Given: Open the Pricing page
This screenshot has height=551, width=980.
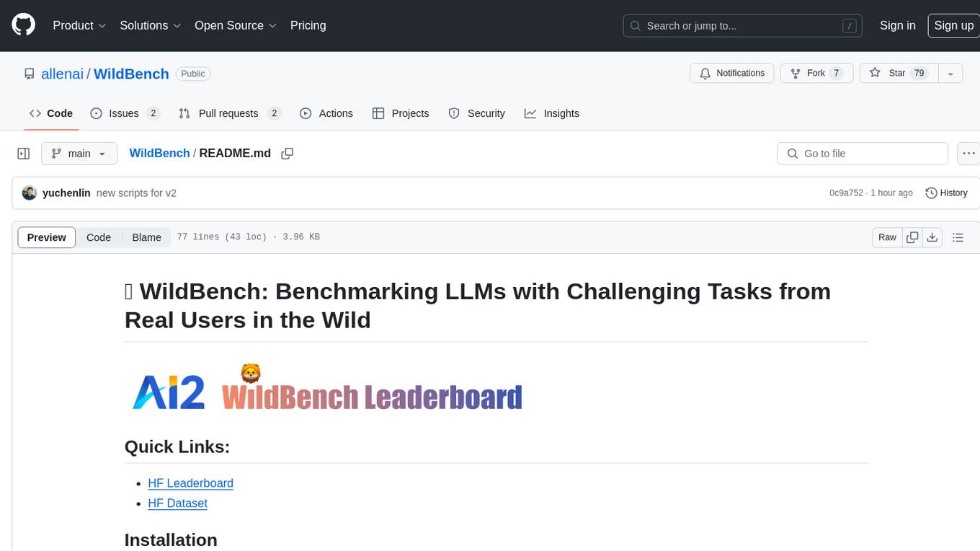Looking at the screenshot, I should (308, 25).
